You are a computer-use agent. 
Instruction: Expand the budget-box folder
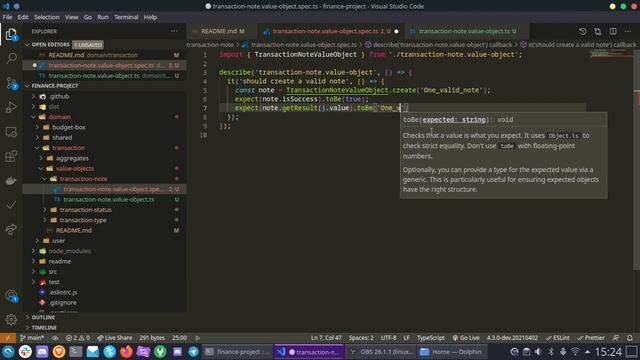click(x=37, y=127)
